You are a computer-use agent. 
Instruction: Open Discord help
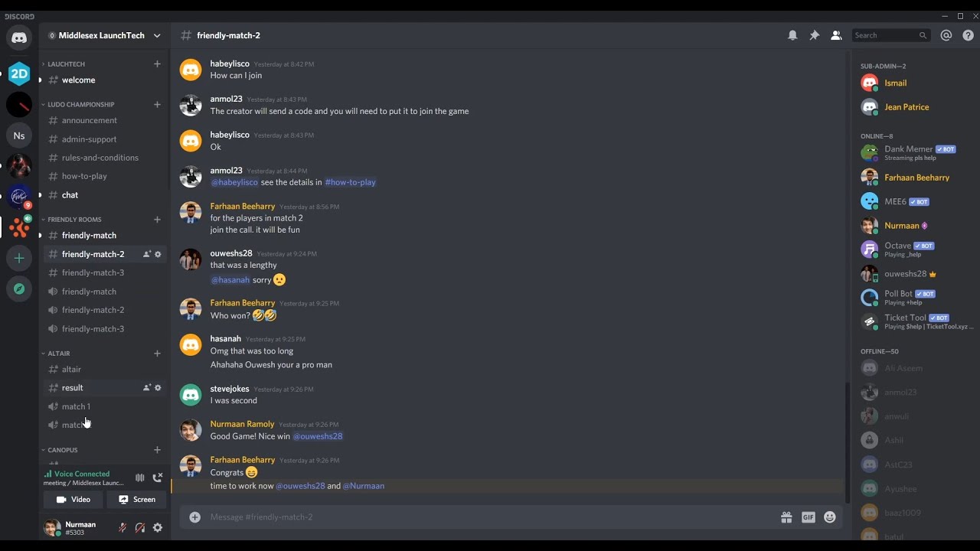pos(968,35)
